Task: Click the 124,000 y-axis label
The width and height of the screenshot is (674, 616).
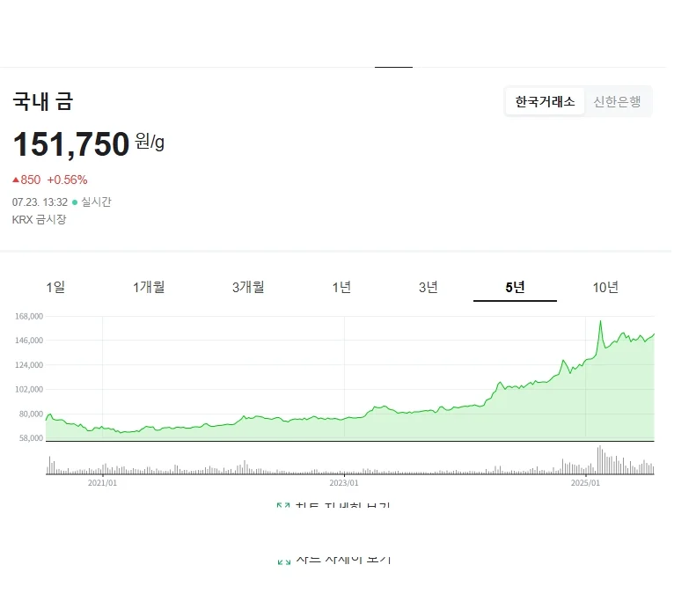Action: (29, 365)
